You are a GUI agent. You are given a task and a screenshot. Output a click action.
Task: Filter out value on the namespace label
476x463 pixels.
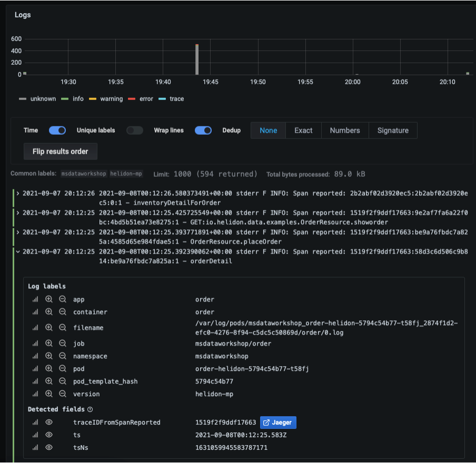coord(62,356)
